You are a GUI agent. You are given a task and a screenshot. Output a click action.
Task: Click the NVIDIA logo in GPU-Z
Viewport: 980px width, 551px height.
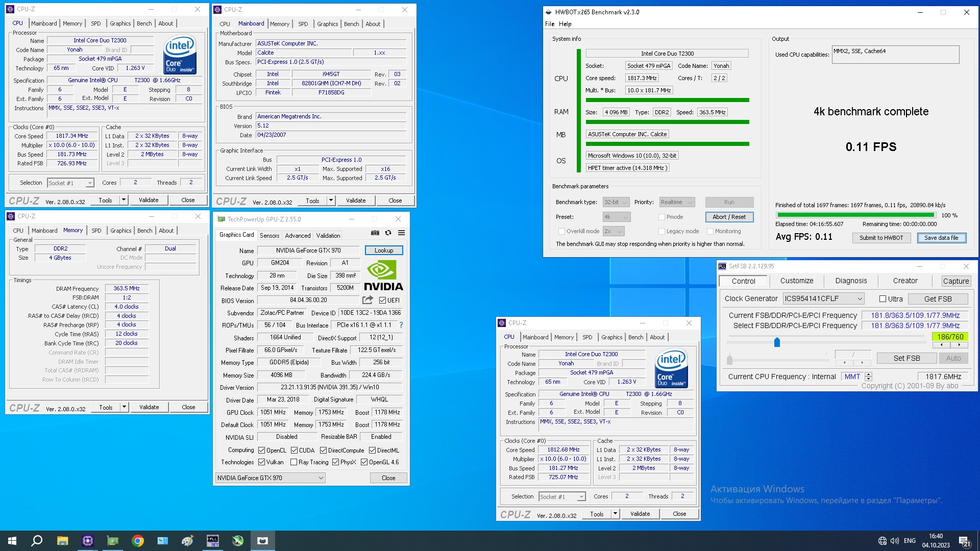point(383,275)
